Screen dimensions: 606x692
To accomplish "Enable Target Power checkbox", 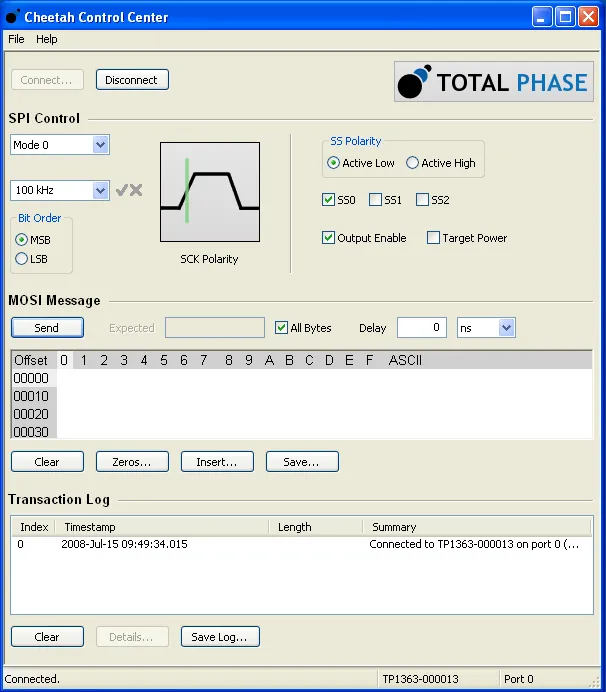I will 433,237.
